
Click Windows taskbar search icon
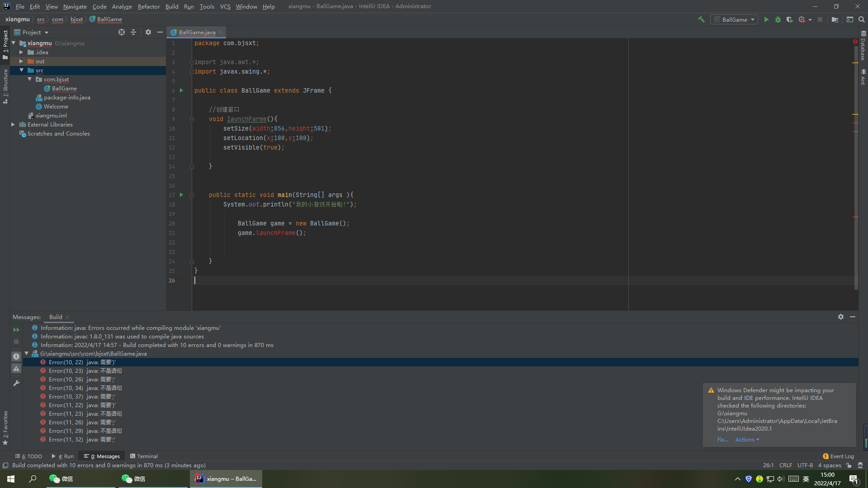click(x=33, y=479)
